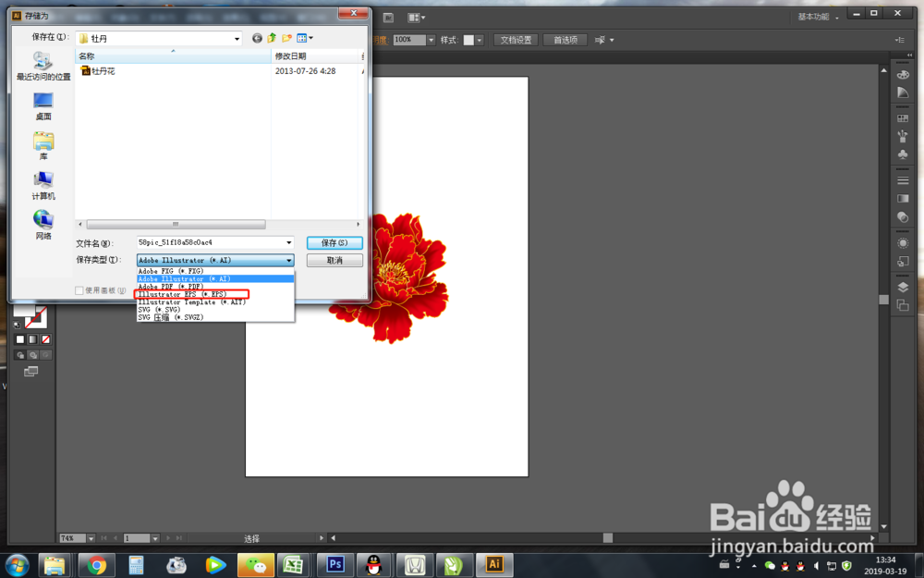Open the Gradient panel icon
Image resolution: width=924 pixels, height=578 pixels.
click(902, 199)
